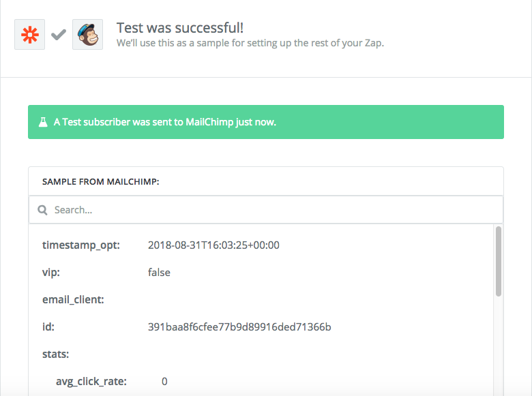Viewport: 532px width, 396px height.
Task: Click the stats section label
Action: tap(56, 354)
